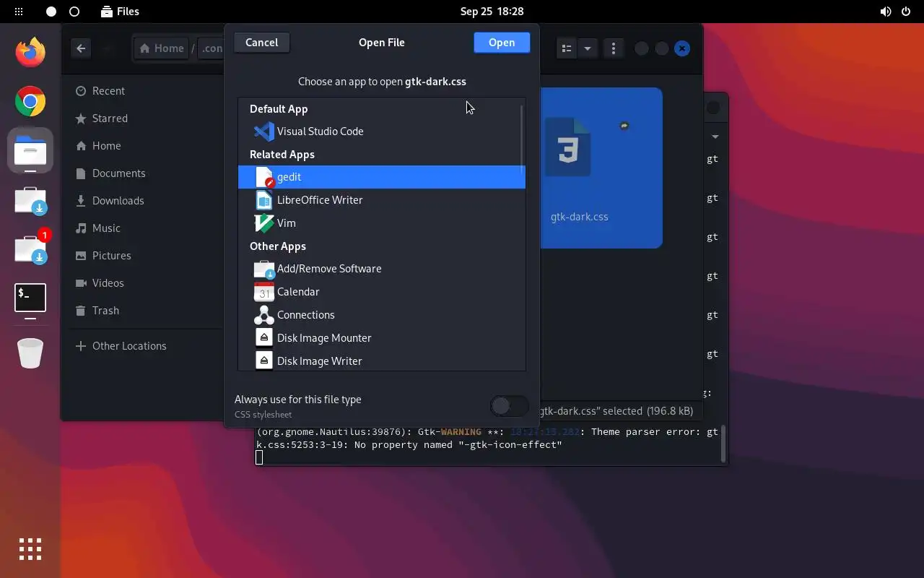Screen dimensions: 924x578
Task: Open Google Chrome from the dock
Action: (30, 101)
